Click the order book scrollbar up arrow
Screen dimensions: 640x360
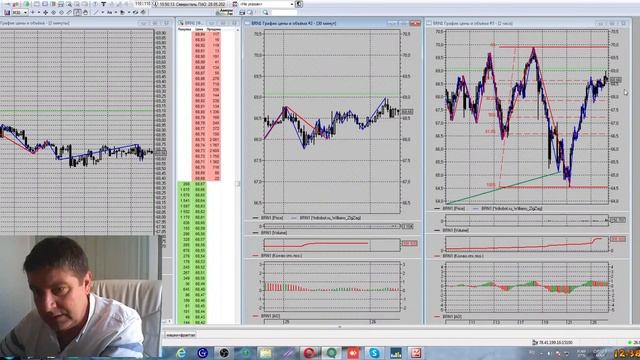tap(238, 29)
